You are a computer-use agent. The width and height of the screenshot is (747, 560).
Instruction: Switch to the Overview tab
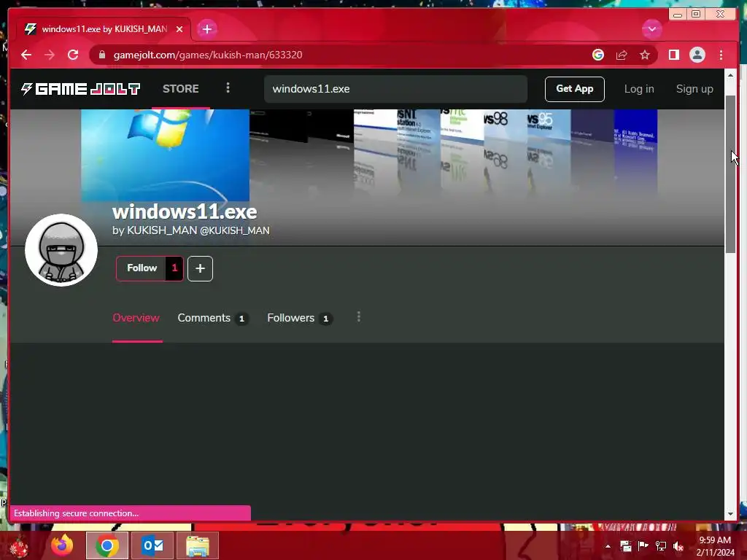pyautogui.click(x=136, y=318)
